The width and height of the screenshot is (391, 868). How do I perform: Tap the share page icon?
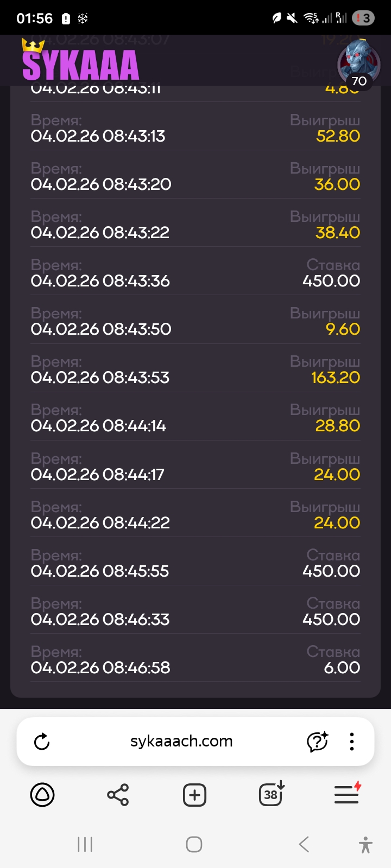pos(118,795)
